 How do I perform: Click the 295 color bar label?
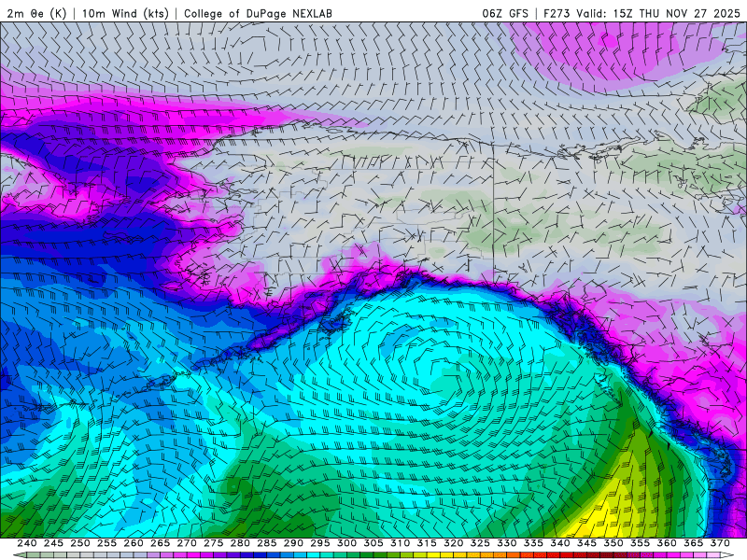click(x=320, y=543)
